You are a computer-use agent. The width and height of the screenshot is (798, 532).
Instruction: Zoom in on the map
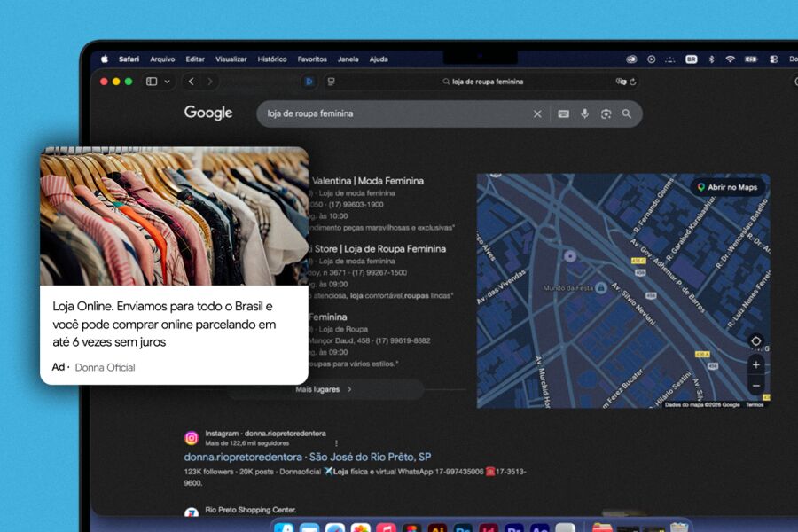point(755,364)
